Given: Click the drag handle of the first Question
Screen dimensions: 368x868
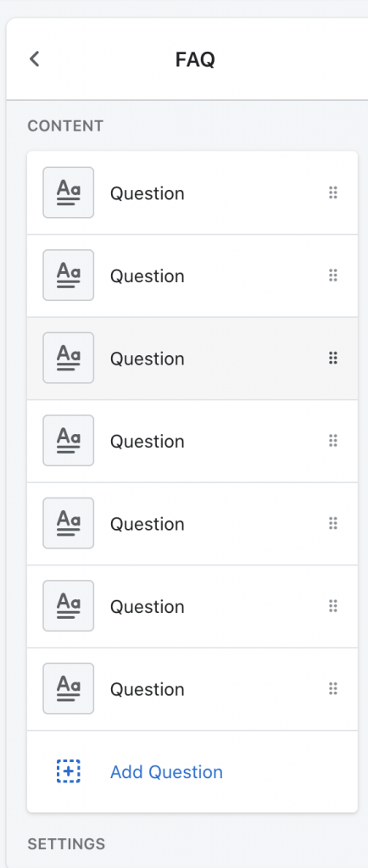Looking at the screenshot, I should tap(332, 192).
